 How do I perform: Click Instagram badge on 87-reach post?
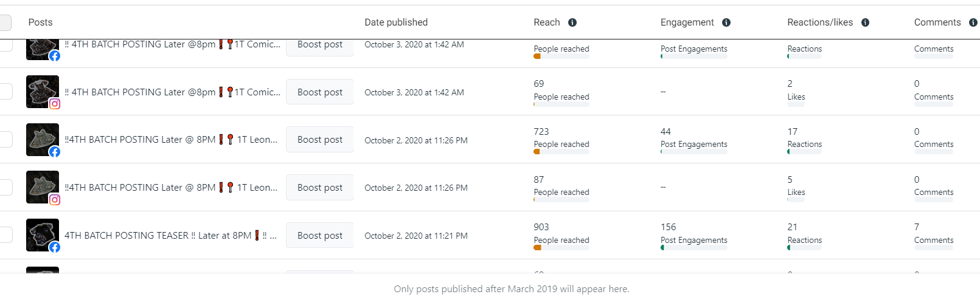[55, 200]
